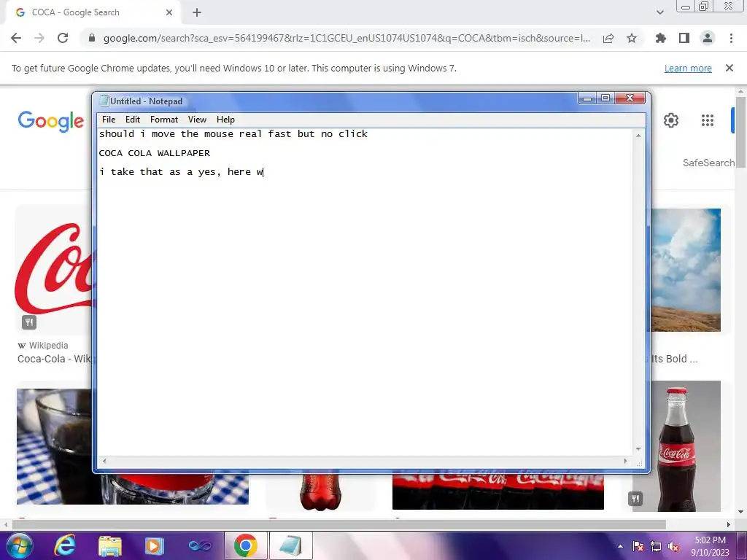Open Notepad Format menu
This screenshot has height=560, width=747.
click(164, 120)
